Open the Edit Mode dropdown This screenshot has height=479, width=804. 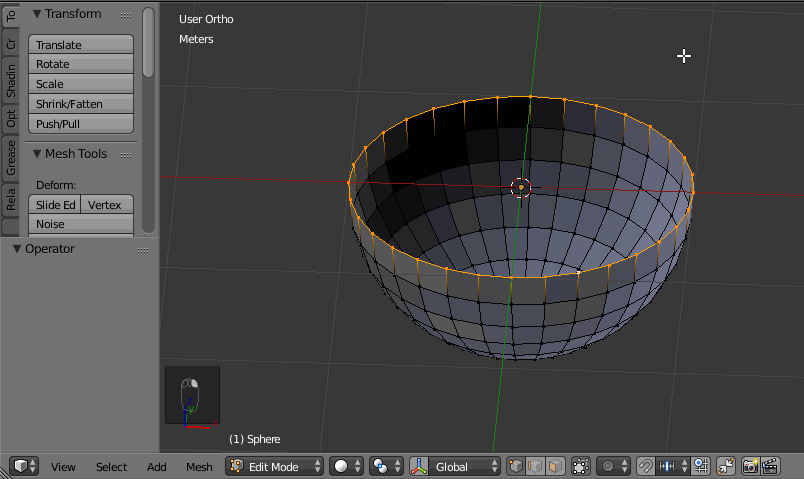(276, 466)
